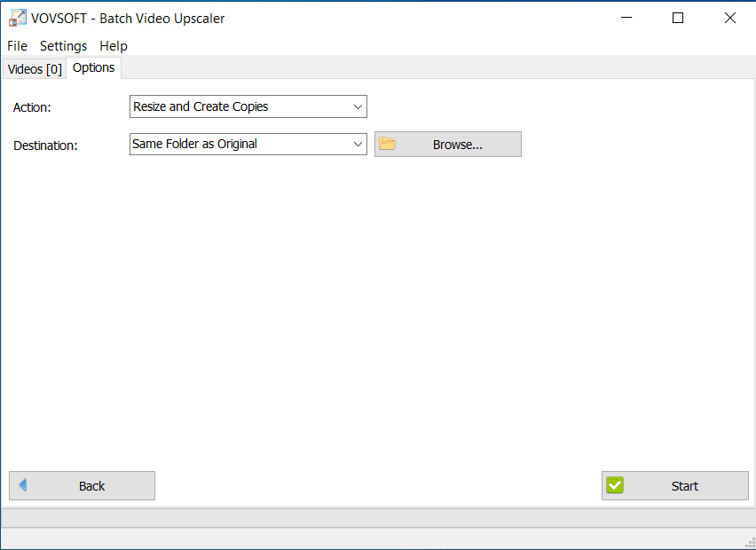
Task: Maximize the Batch Video Upscaler window
Action: coord(678,18)
